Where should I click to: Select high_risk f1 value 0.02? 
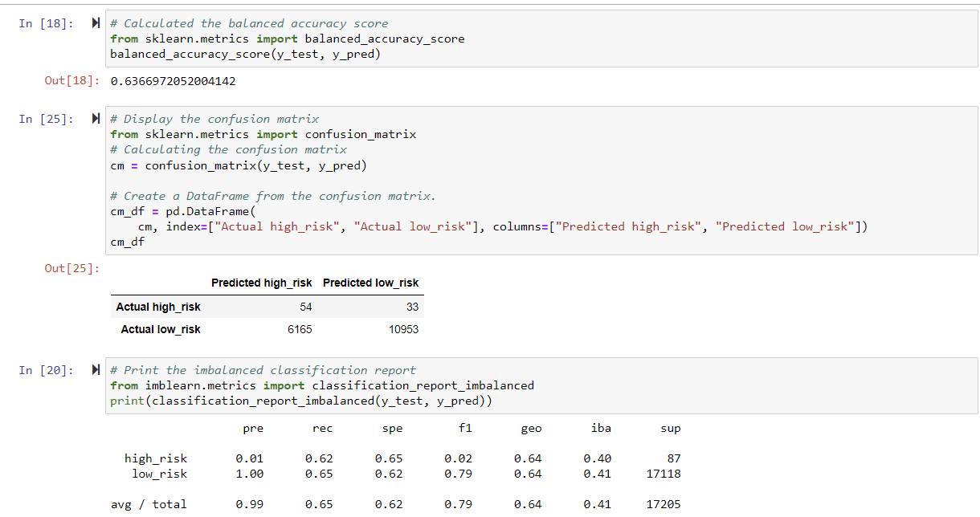point(459,458)
